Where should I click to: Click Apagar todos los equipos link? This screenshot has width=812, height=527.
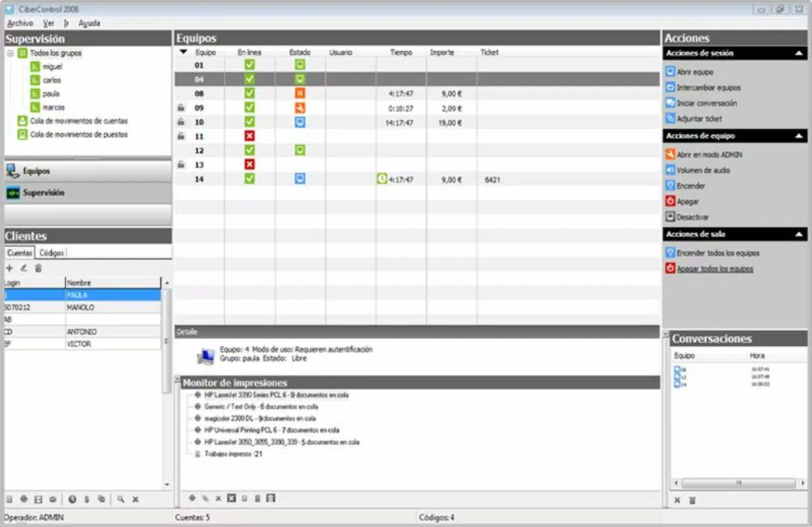[715, 269]
